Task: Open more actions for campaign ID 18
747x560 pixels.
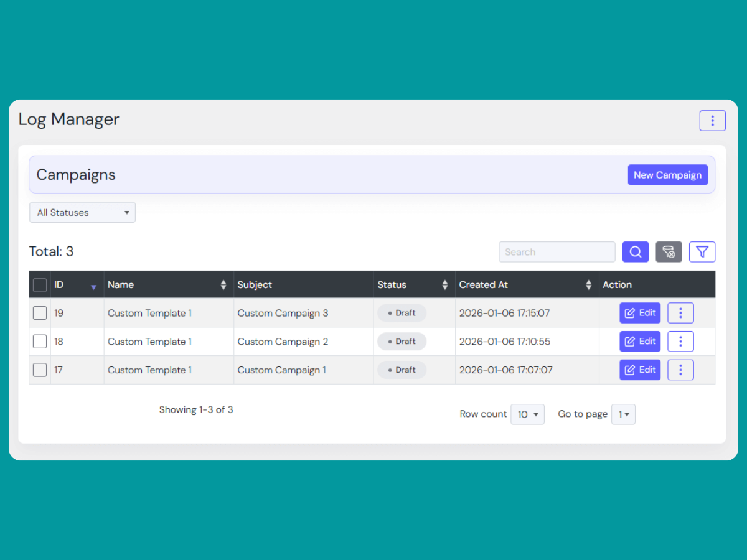Action: [x=680, y=342]
